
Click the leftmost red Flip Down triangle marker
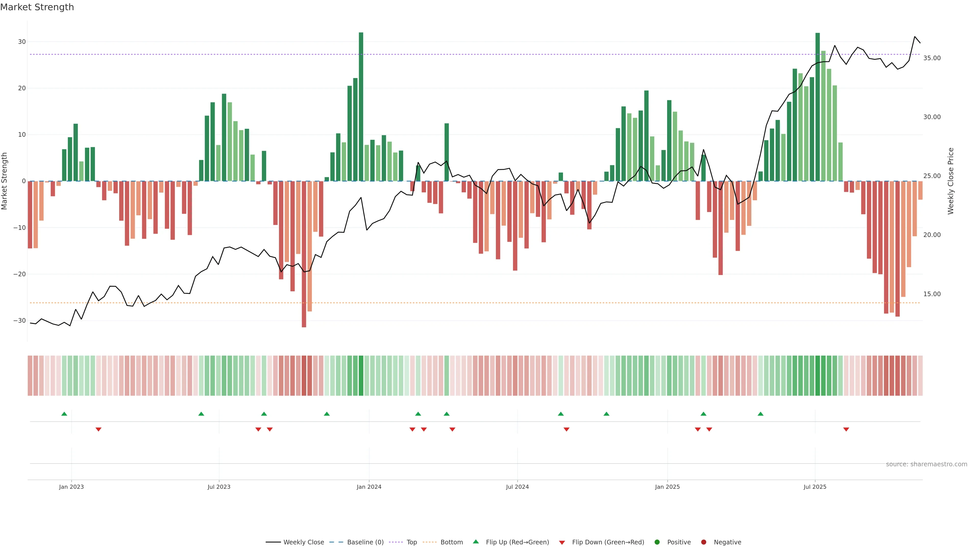[x=99, y=429]
